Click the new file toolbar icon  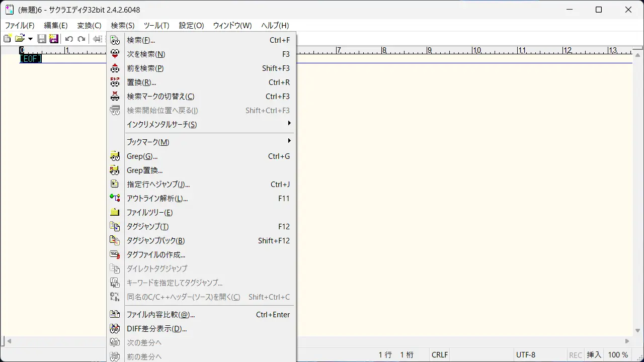[7, 39]
